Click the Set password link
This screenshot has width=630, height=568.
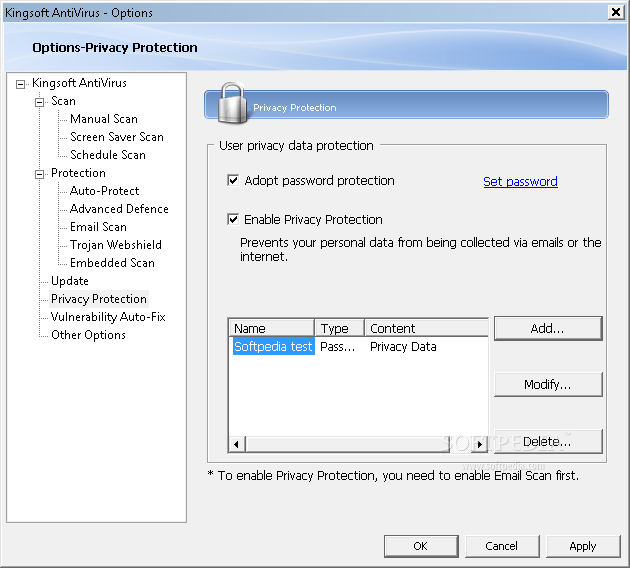[x=520, y=182]
